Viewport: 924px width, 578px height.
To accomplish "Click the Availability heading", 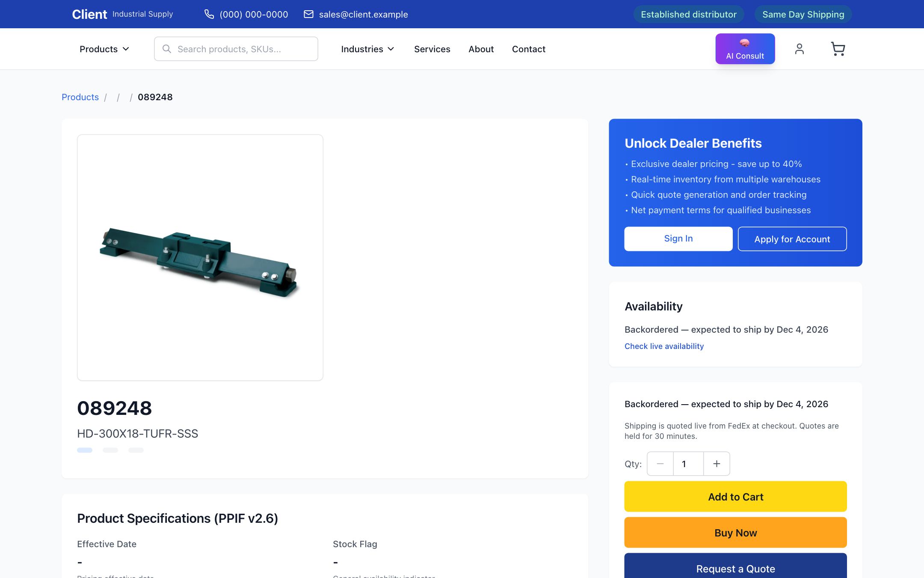I will [x=653, y=307].
